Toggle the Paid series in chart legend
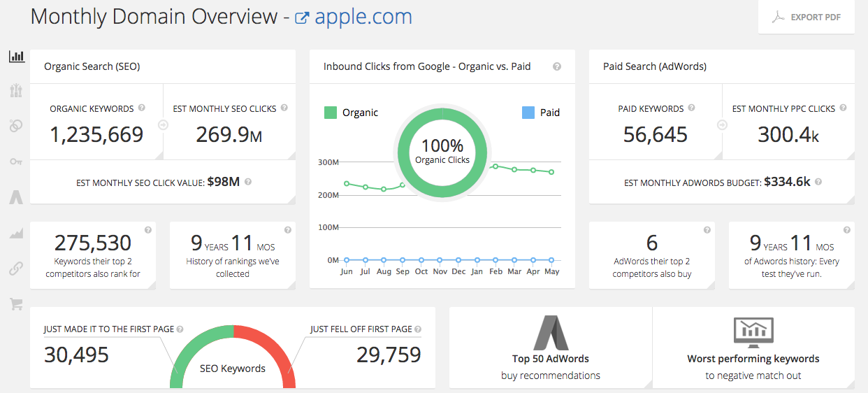The image size is (868, 393). 541,113
